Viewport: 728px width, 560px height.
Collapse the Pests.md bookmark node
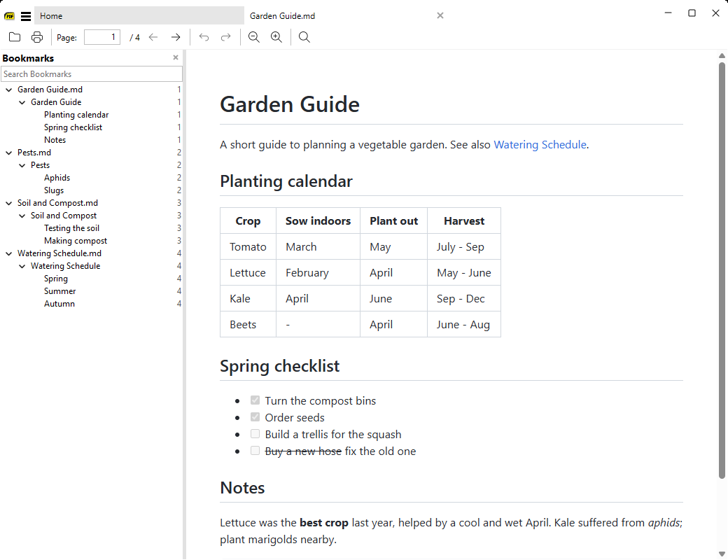pyautogui.click(x=9, y=153)
